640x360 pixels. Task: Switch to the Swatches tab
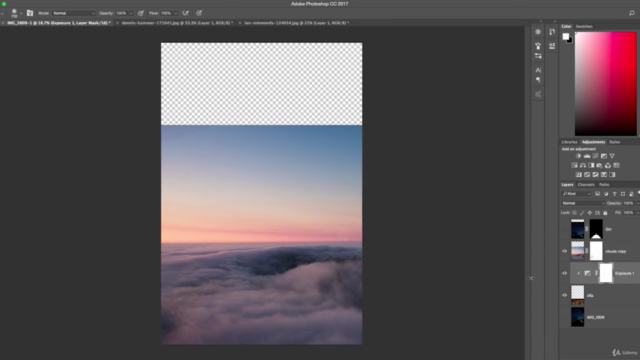(584, 27)
